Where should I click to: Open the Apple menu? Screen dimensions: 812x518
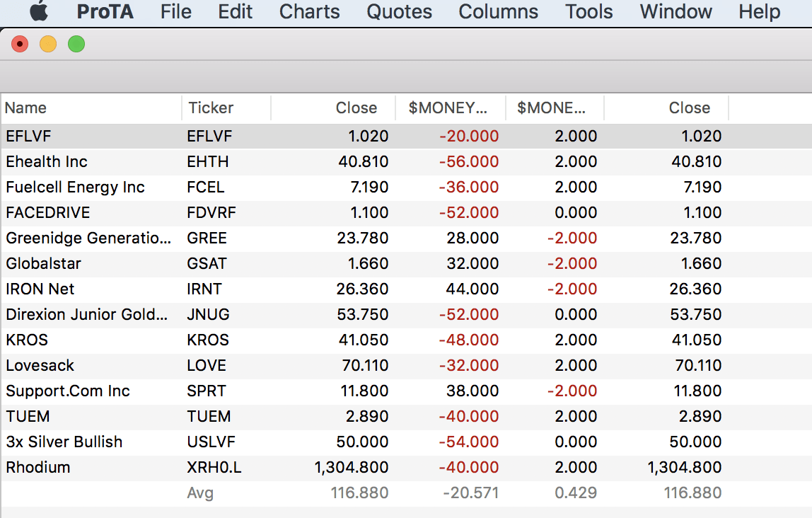click(x=39, y=11)
